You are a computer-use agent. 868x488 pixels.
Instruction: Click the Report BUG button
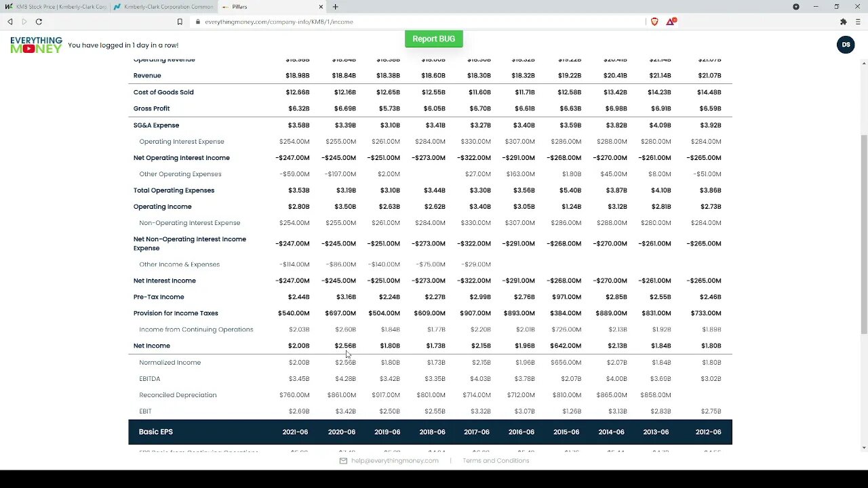coord(434,39)
